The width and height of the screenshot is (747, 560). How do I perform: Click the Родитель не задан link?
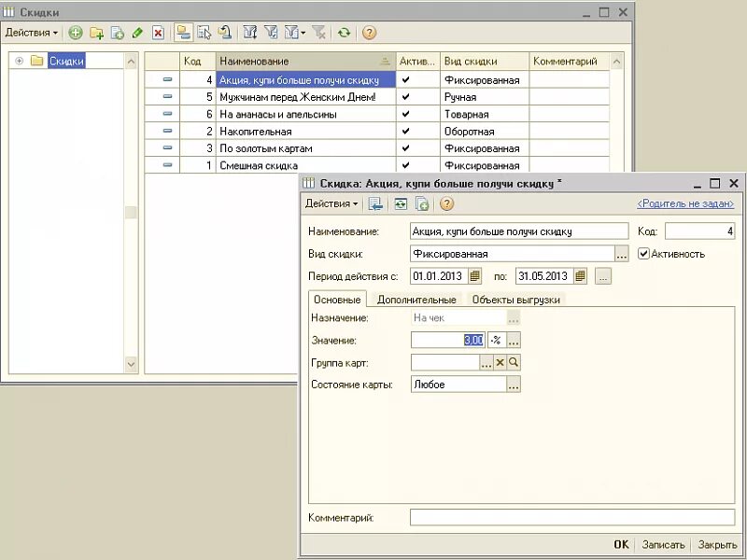coord(685,203)
